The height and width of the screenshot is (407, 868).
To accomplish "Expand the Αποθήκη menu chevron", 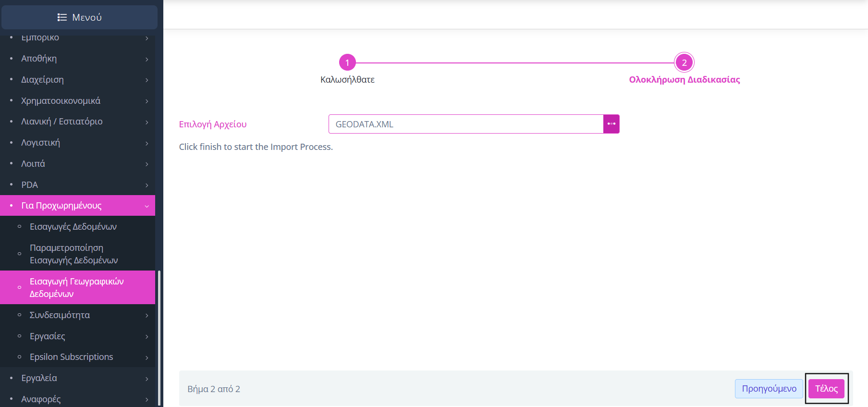I will click(x=147, y=59).
